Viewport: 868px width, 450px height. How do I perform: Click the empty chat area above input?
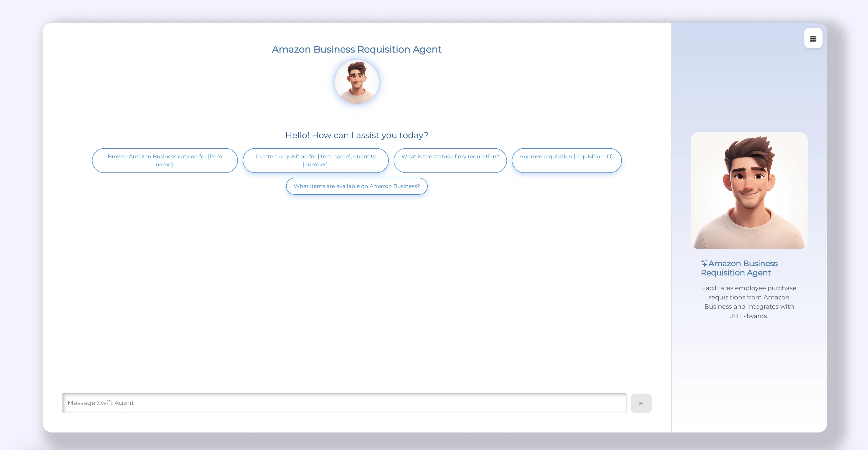point(356,290)
